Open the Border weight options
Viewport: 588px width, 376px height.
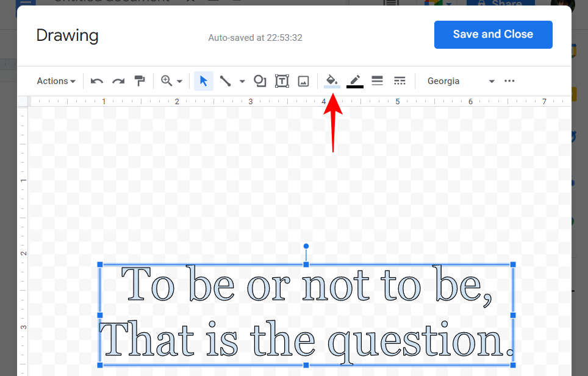click(x=377, y=81)
